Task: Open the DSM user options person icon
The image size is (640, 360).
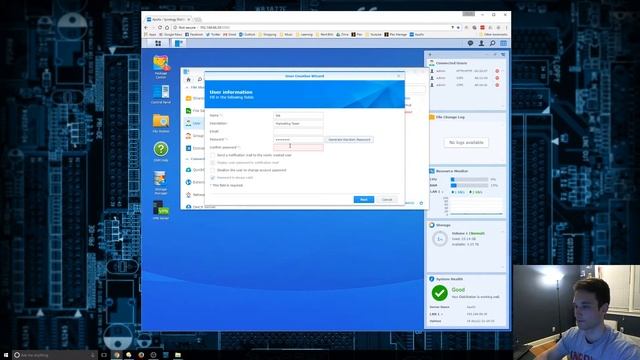Action: (x=481, y=43)
